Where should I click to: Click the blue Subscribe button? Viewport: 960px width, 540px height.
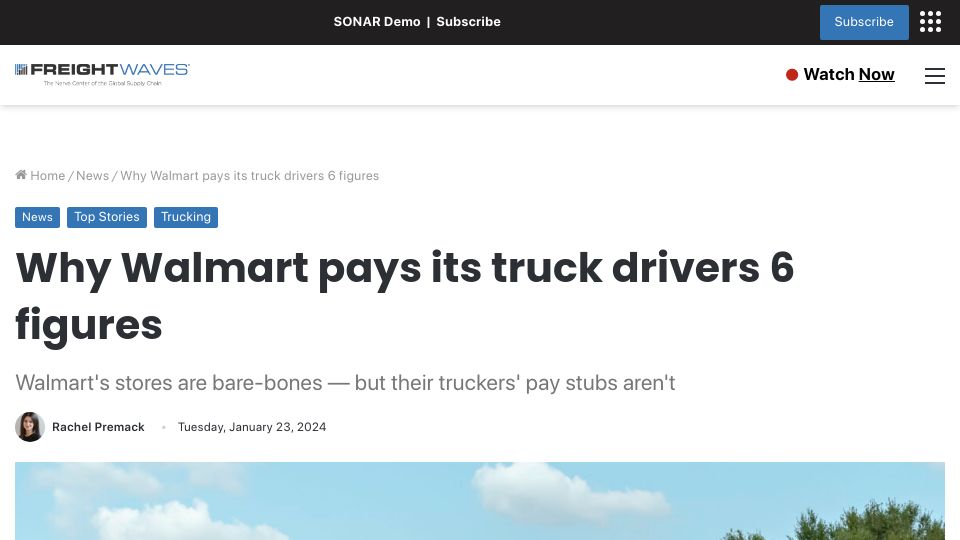[x=864, y=22]
